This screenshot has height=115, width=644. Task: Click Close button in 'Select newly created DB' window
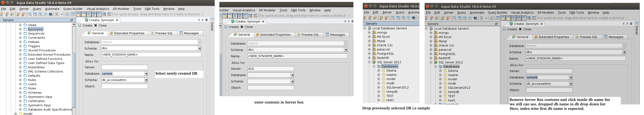coord(101,26)
